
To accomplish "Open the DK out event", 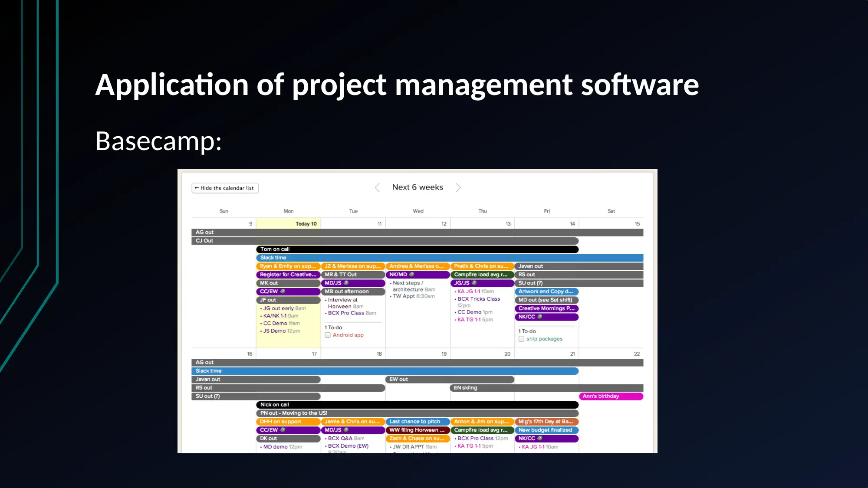I will click(288, 439).
